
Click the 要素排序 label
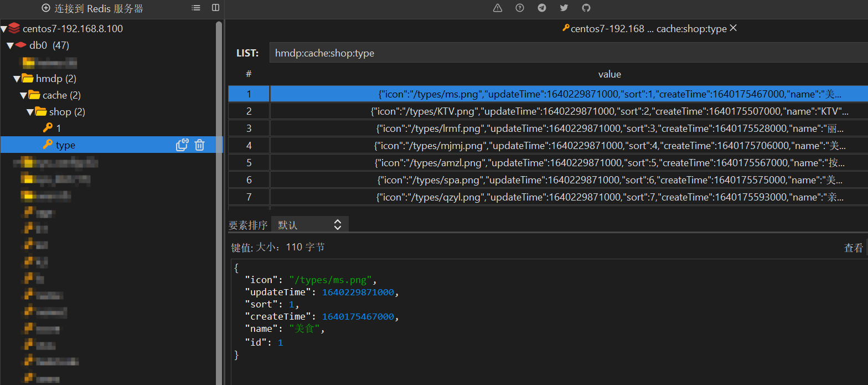[x=248, y=225]
